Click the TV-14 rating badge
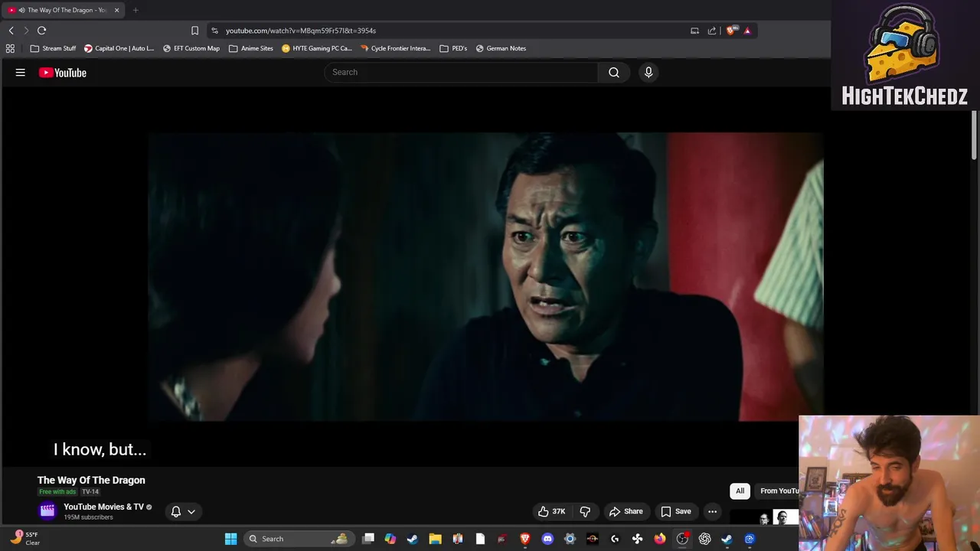 (x=90, y=491)
